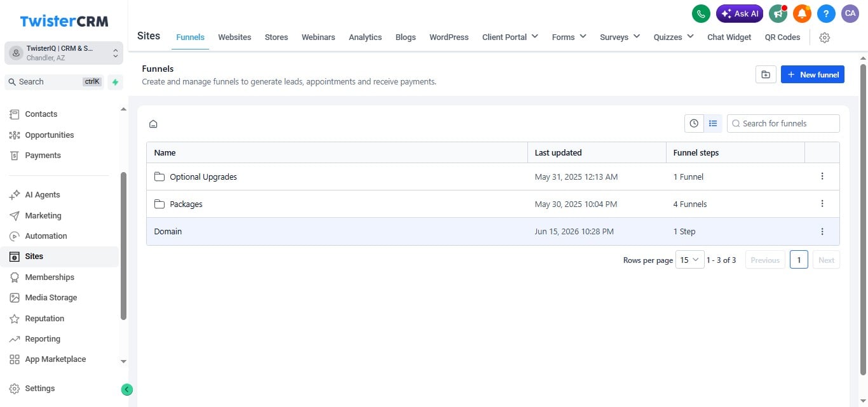Click the green phone dialer icon

pos(701,13)
